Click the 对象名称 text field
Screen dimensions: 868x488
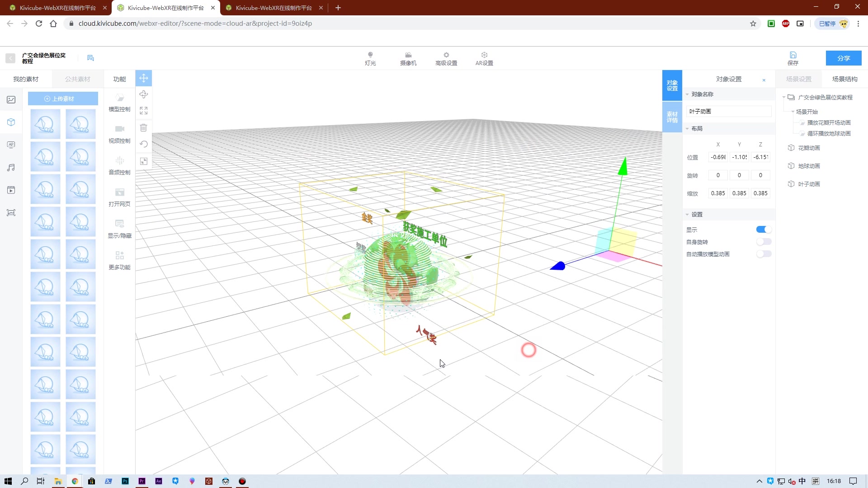coord(728,111)
